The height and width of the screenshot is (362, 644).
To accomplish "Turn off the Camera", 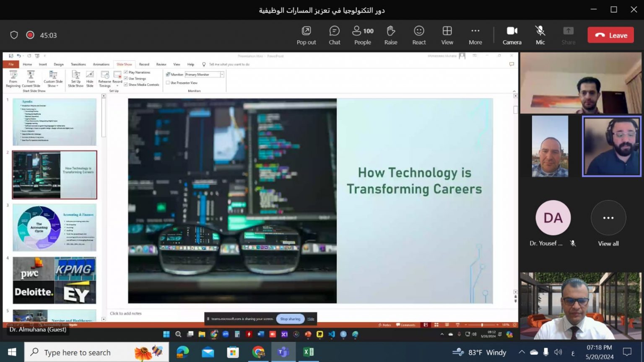I will point(512,35).
